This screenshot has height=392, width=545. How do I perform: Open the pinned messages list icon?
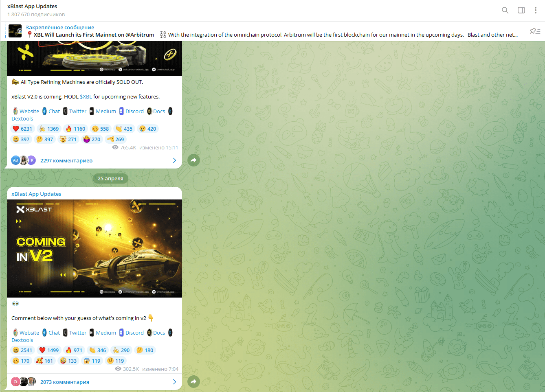point(535,31)
